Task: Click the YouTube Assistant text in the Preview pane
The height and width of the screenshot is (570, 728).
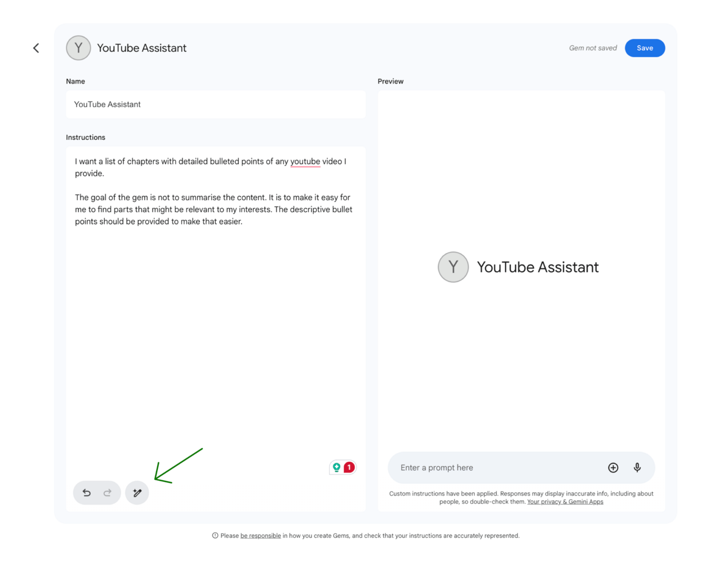Action: (538, 267)
